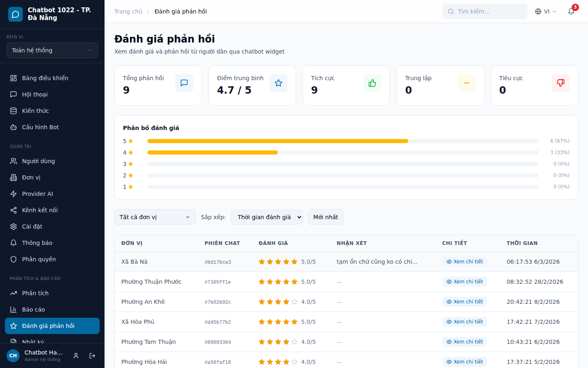View details for Xã Bà Nà feedback
This screenshot has width=588, height=368.
pyautogui.click(x=464, y=262)
